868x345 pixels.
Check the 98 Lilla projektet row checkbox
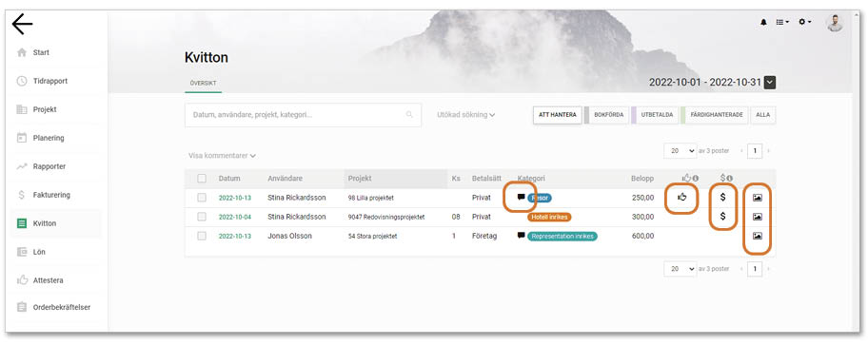[x=202, y=198]
